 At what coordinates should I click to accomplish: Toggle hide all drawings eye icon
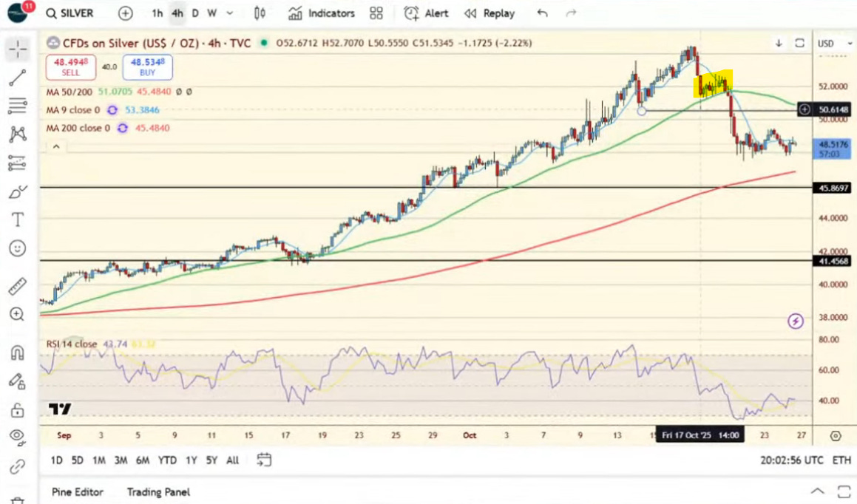tap(18, 436)
